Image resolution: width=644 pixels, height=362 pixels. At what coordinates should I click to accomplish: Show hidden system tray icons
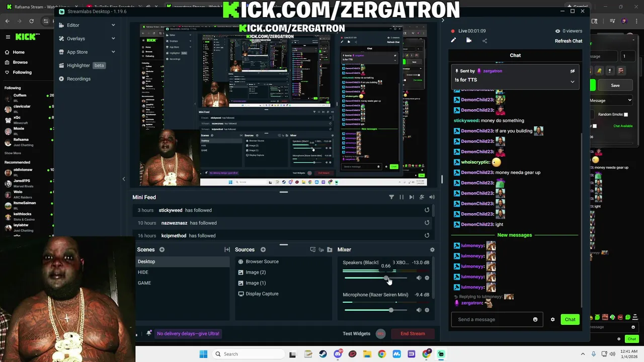click(583, 354)
